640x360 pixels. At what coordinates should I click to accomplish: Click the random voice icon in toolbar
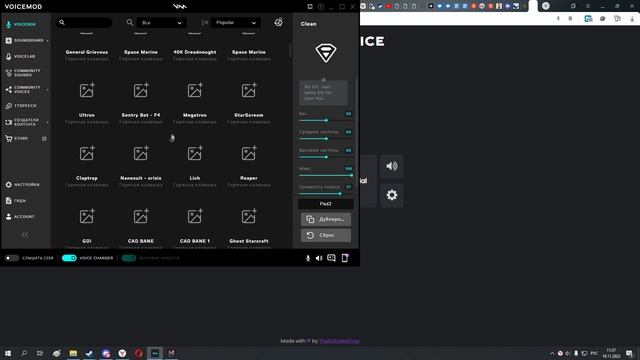click(x=278, y=22)
